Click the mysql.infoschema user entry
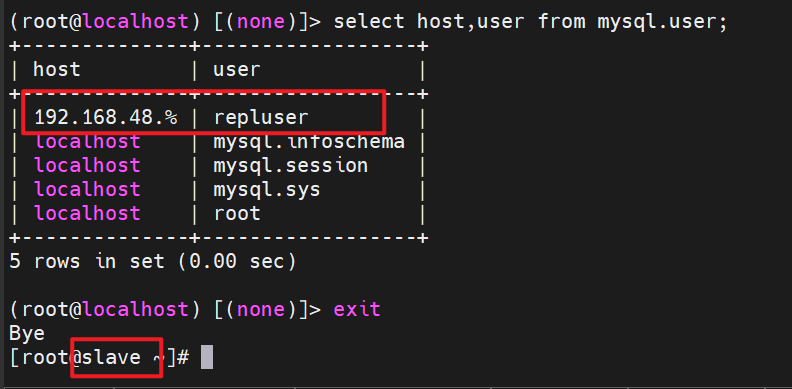 [309, 142]
